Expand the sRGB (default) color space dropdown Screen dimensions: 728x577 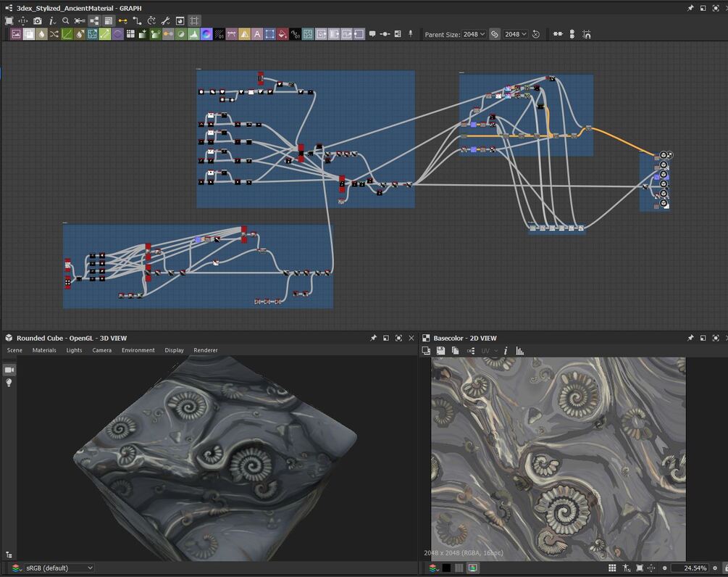pos(59,568)
